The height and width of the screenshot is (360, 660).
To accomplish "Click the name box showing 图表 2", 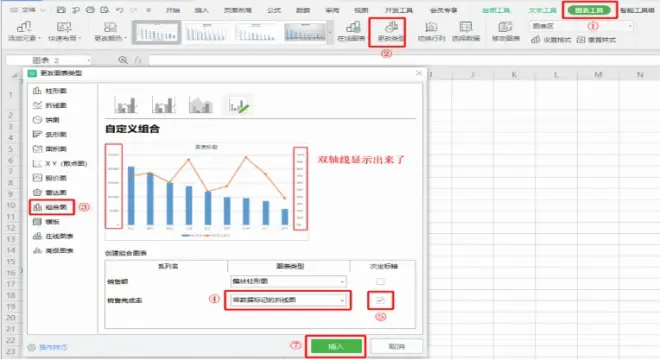I will pyautogui.click(x=48, y=60).
